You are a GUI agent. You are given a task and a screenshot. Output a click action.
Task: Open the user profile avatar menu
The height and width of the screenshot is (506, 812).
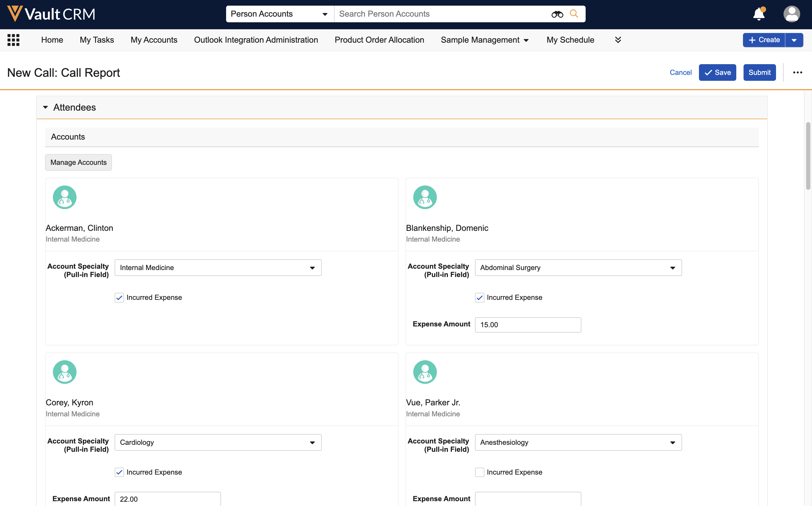point(791,14)
